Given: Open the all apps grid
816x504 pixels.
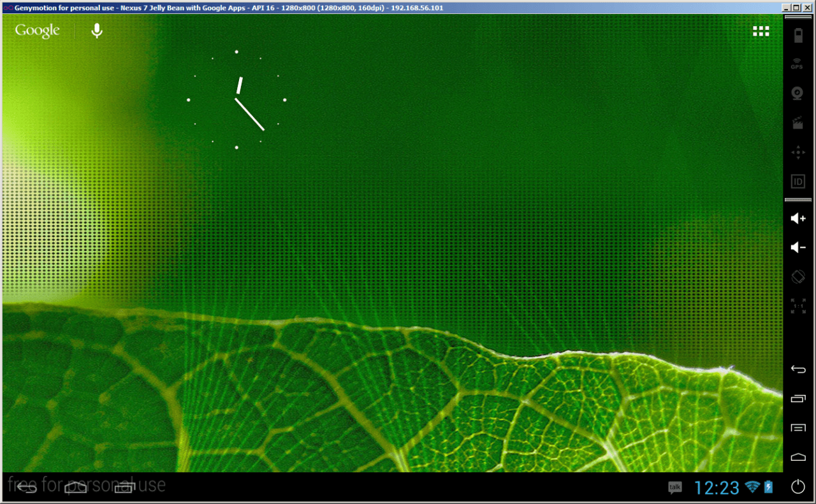Looking at the screenshot, I should (x=761, y=31).
